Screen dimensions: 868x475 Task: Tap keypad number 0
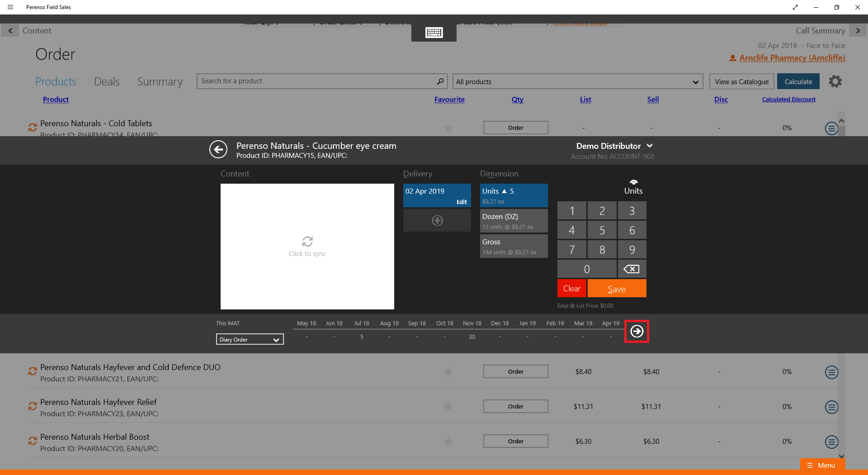click(587, 269)
